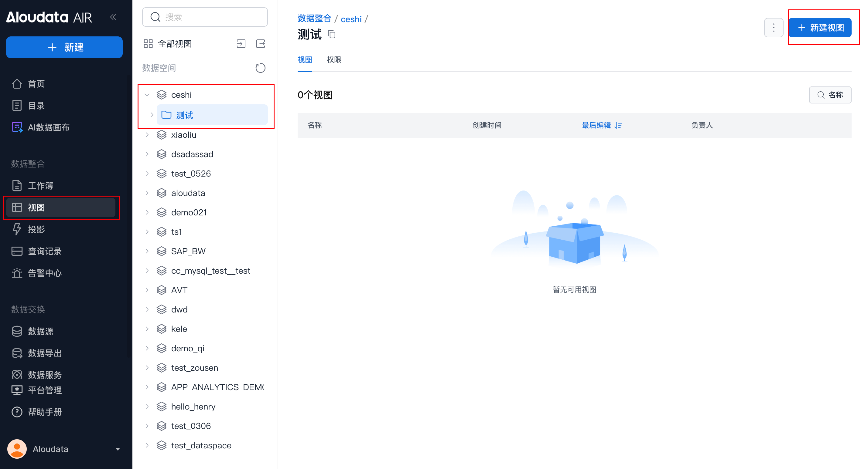Switch to the 权限 tab
868x469 pixels.
pyautogui.click(x=333, y=59)
